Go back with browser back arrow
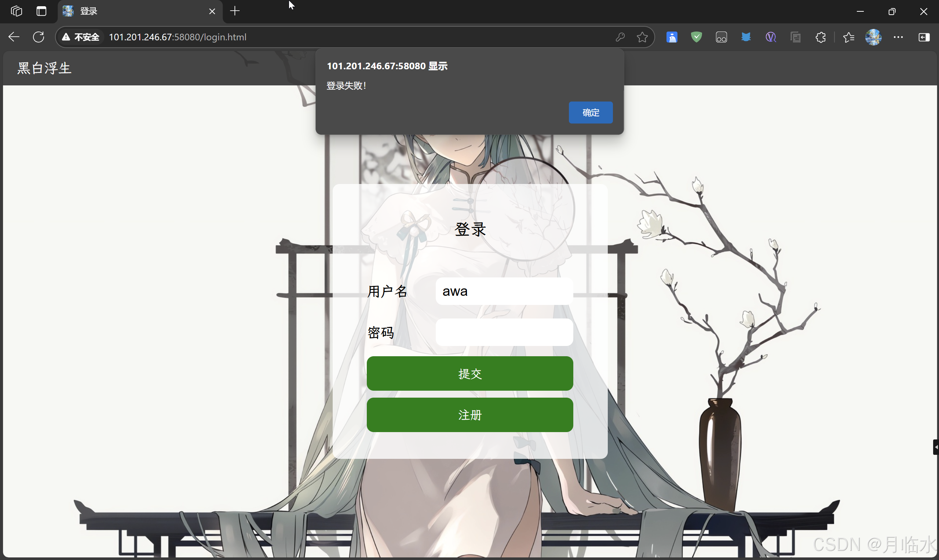 (14, 37)
